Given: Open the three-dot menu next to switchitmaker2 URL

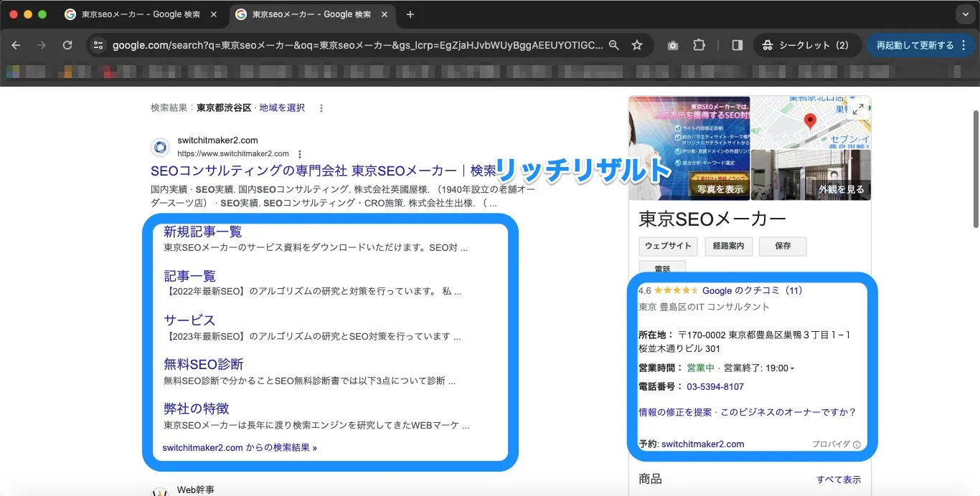Looking at the screenshot, I should click(300, 153).
